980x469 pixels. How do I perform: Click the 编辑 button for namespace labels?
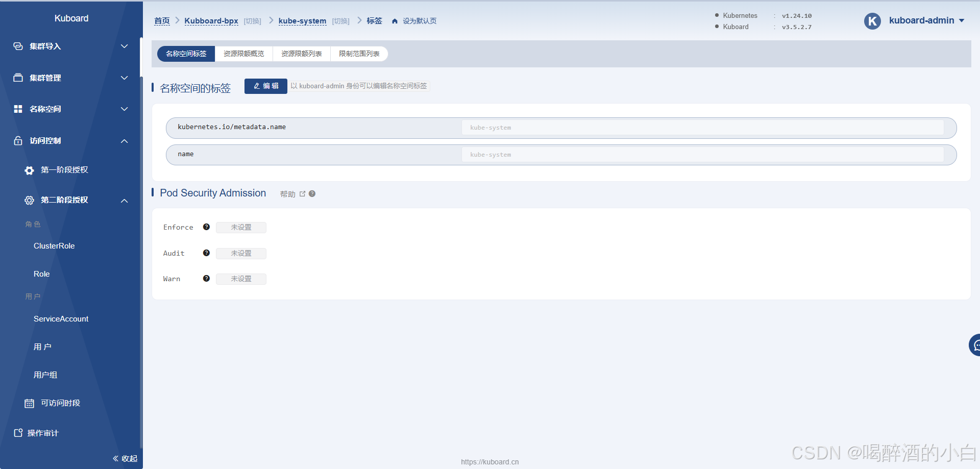(265, 86)
